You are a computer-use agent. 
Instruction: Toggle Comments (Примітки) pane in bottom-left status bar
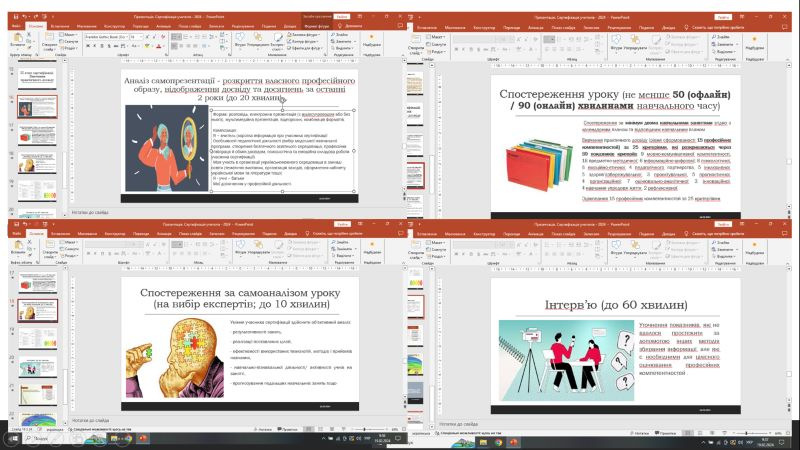tap(287, 430)
